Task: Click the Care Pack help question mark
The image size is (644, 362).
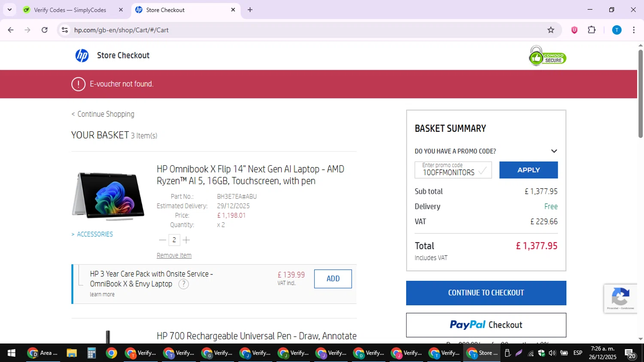Action: click(183, 284)
